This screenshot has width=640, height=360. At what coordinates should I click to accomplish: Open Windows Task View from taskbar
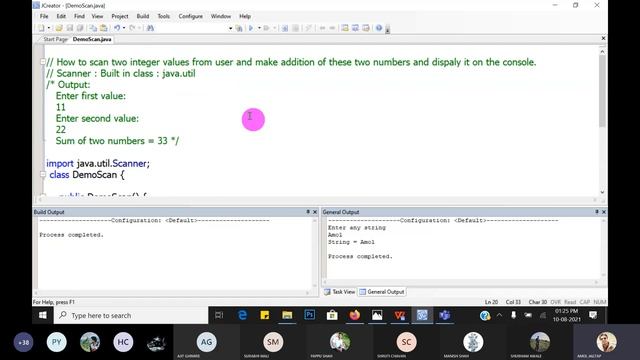tap(219, 315)
